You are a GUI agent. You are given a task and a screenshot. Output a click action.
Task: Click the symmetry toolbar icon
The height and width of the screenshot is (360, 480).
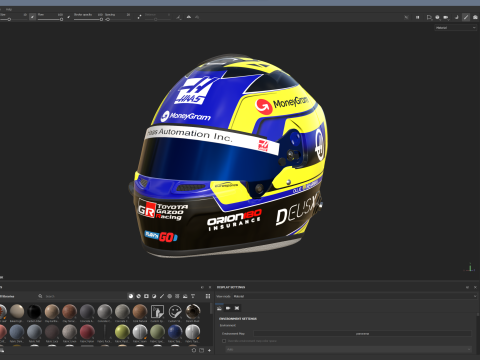pos(179,17)
